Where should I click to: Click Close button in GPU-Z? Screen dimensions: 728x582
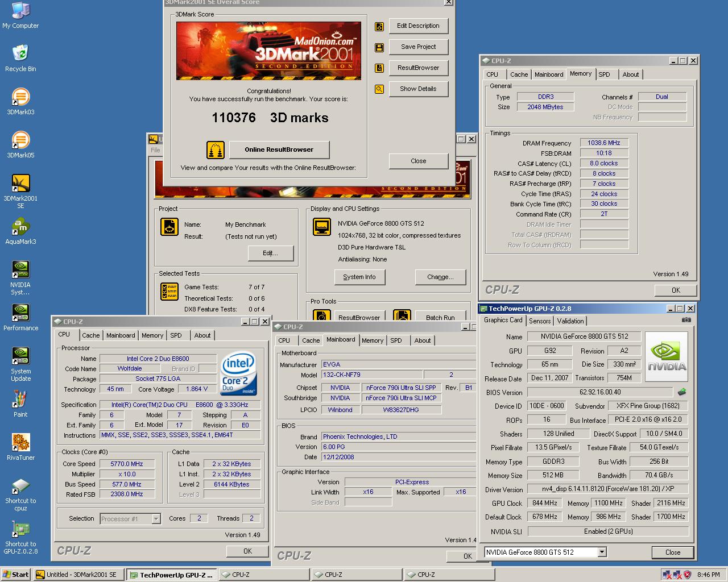(672, 552)
